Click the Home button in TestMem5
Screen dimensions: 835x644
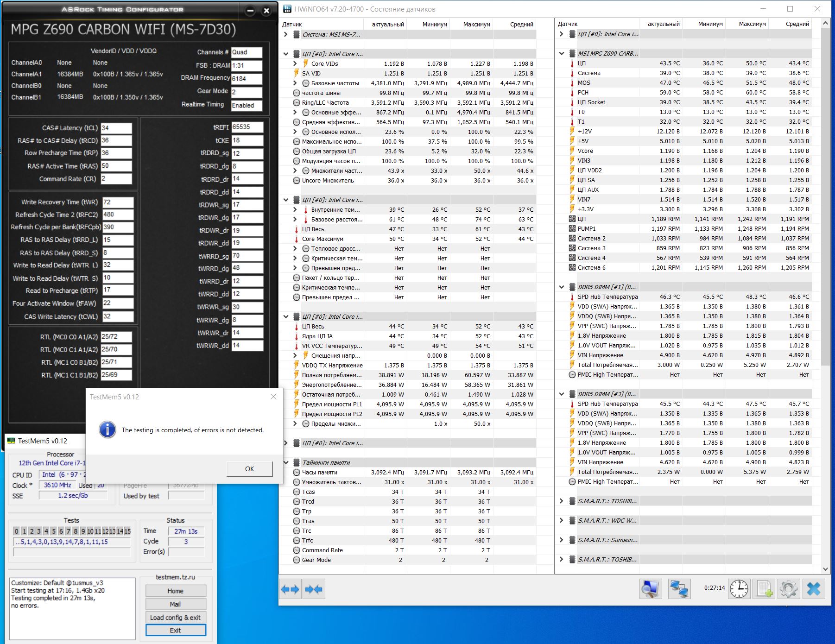(176, 591)
